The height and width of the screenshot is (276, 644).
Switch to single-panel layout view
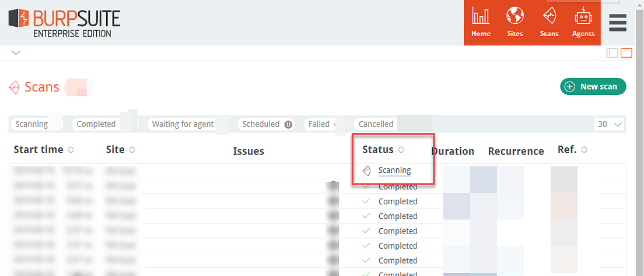(x=626, y=53)
